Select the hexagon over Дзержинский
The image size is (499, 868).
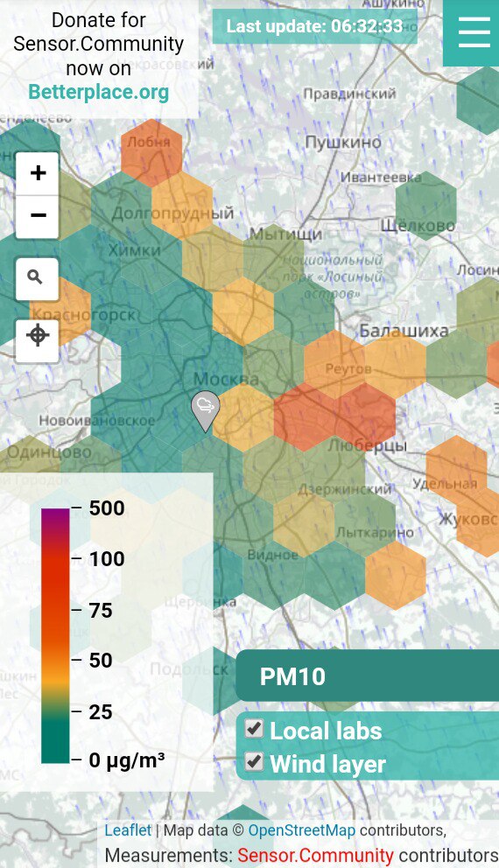point(334,471)
